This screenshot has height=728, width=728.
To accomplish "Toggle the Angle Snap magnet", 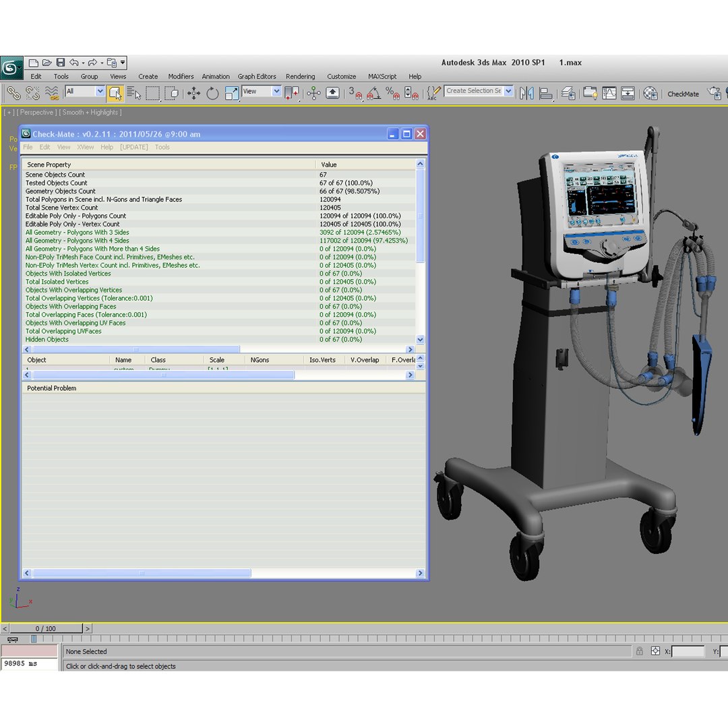I will [374, 93].
